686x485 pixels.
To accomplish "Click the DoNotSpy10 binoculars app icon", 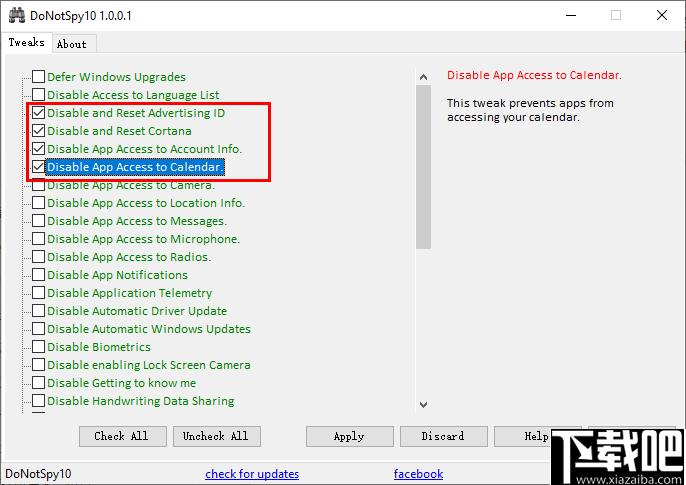I will 17,16.
